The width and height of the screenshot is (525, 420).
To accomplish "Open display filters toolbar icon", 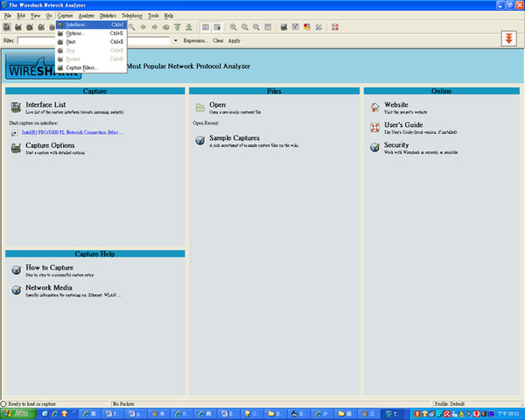I will [296, 27].
